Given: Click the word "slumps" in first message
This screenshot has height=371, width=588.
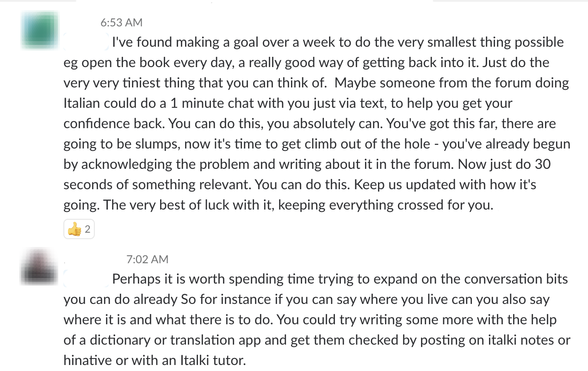Looking at the screenshot, I should (156, 144).
